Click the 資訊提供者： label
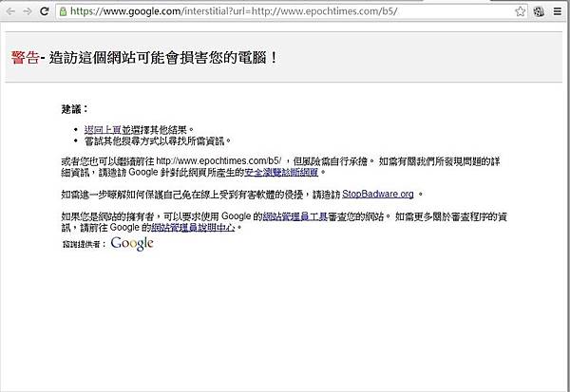This screenshot has height=392, width=570. pos(84,244)
